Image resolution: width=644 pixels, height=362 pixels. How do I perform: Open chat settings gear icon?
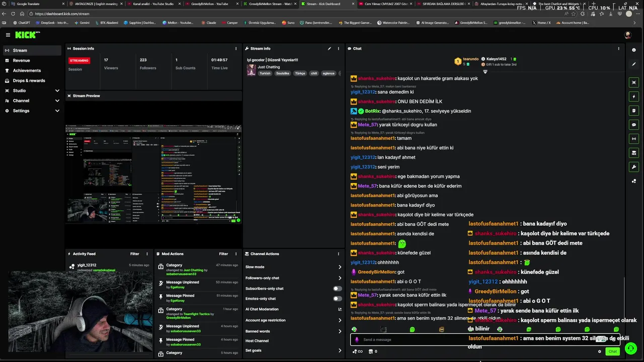[599, 351]
